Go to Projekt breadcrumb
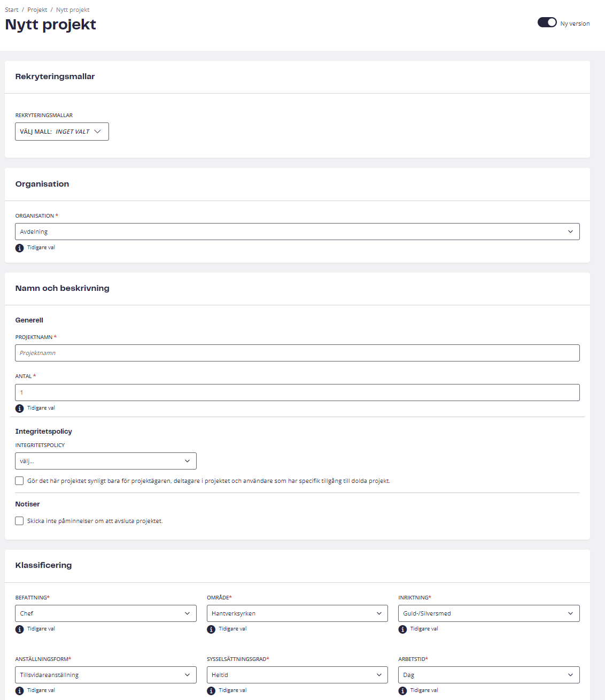Image resolution: width=605 pixels, height=700 pixels. point(37,10)
